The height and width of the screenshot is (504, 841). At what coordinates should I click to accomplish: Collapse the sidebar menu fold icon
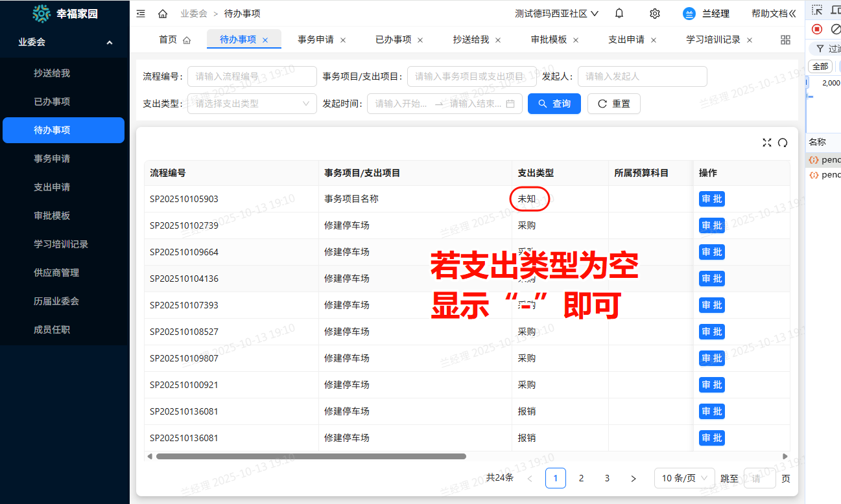click(141, 14)
